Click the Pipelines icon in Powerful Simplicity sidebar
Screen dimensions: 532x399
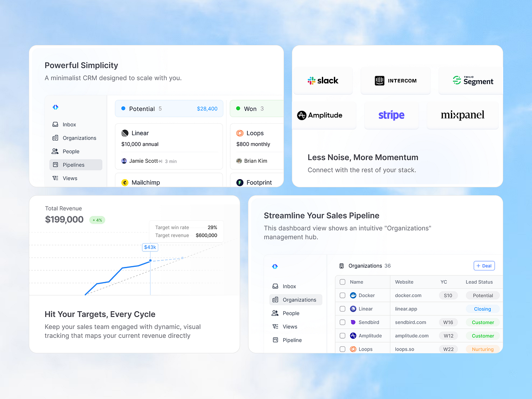coord(55,165)
